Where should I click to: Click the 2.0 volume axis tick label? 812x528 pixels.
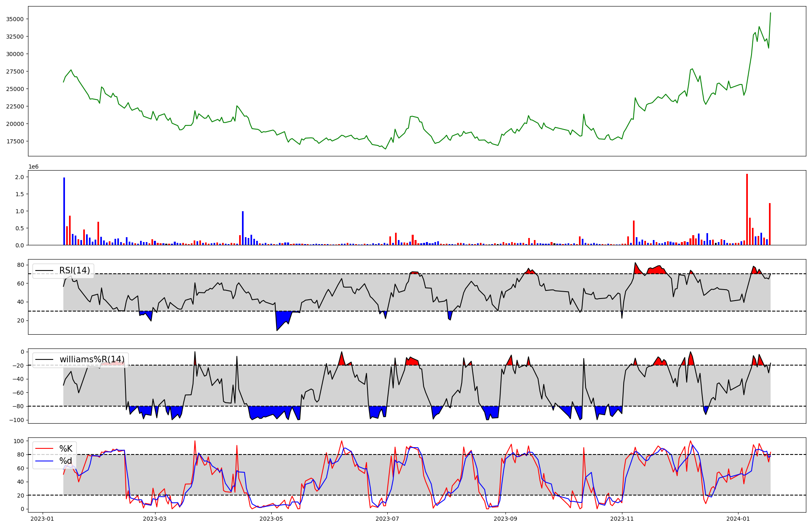19,177
